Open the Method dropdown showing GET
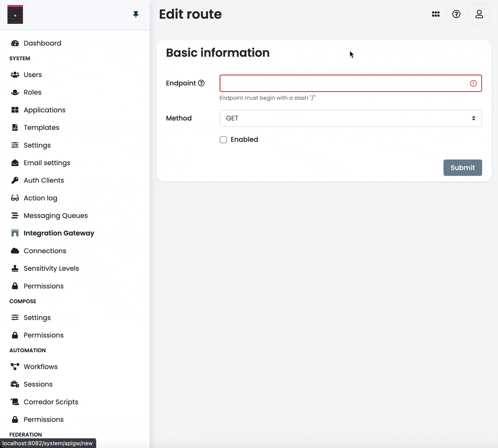 click(351, 118)
